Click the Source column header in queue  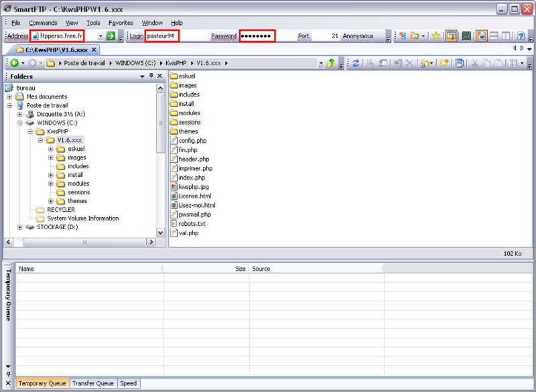(x=316, y=269)
